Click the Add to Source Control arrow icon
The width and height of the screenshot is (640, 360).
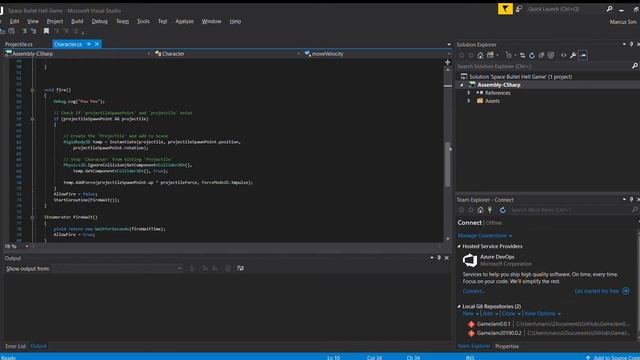[588, 357]
